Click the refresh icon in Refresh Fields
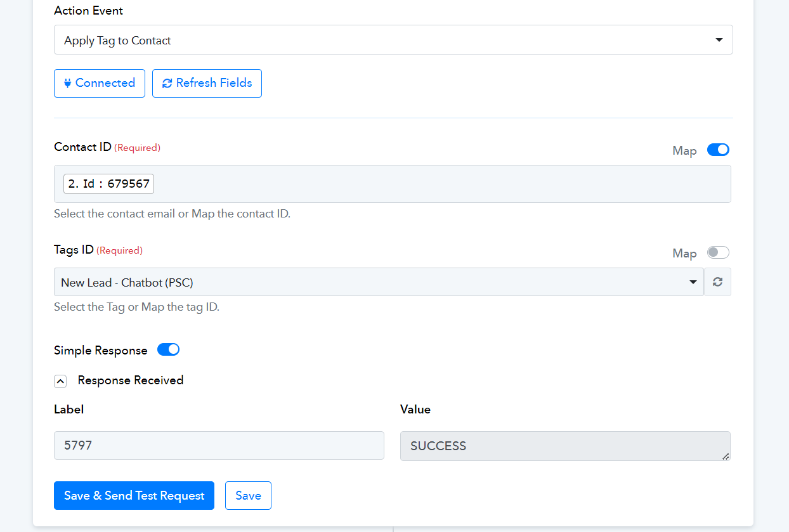This screenshot has height=532, width=789. tap(167, 83)
